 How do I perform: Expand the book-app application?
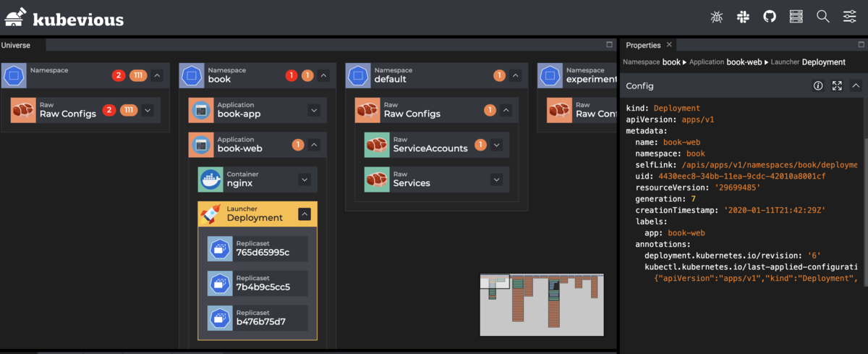coord(314,110)
